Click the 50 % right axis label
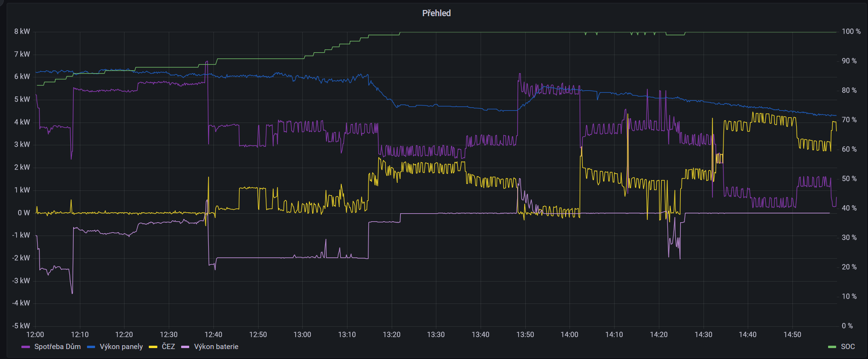Image resolution: width=868 pixels, height=359 pixels. 849,179
